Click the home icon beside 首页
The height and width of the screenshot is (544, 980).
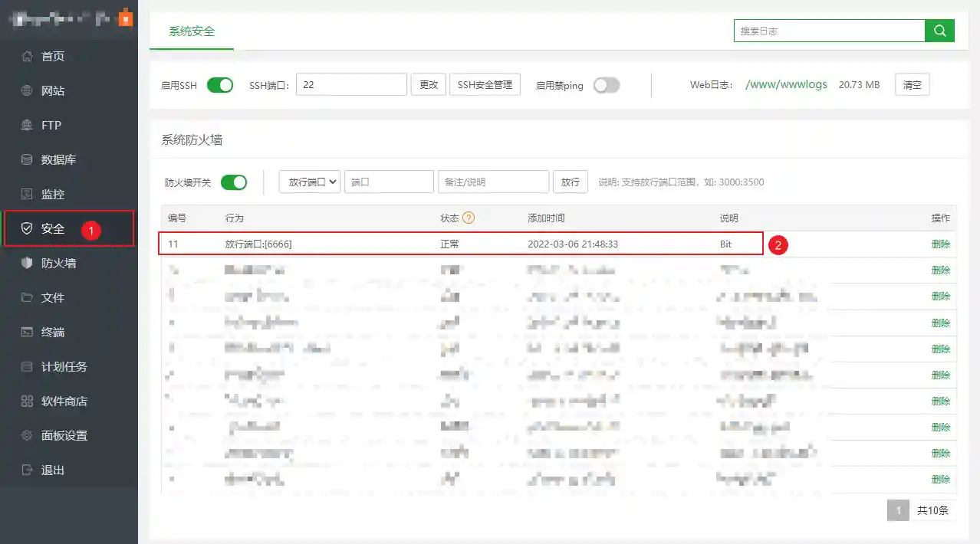pyautogui.click(x=28, y=56)
